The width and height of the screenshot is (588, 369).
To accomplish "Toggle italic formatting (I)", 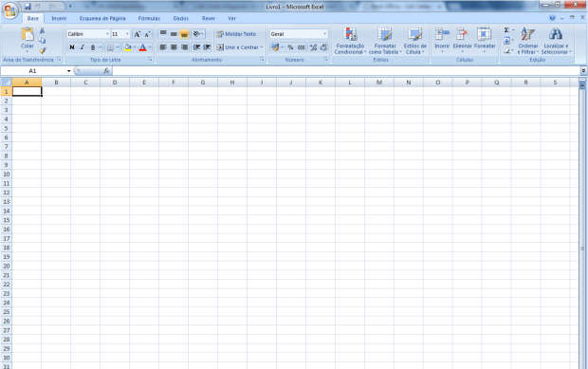I will [83, 47].
